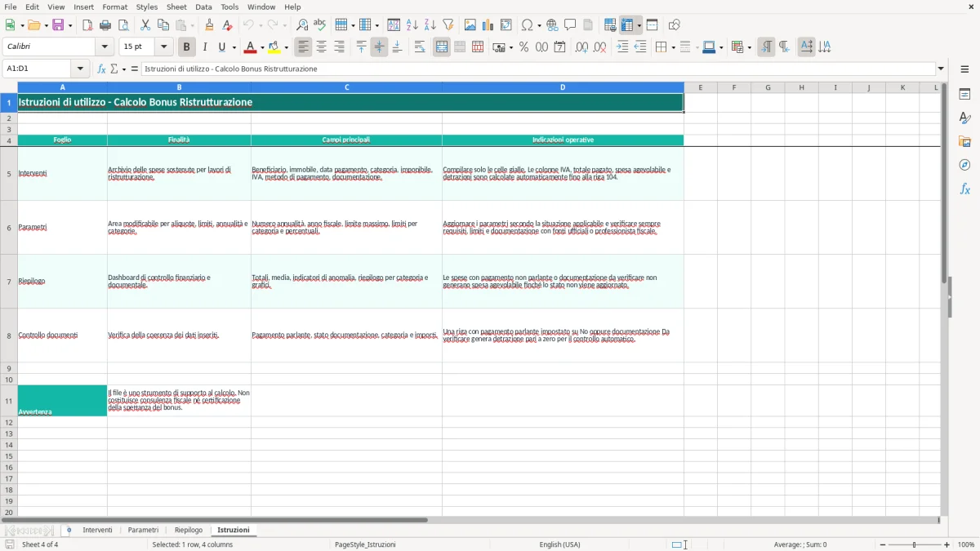Open the Font Size dropdown
Viewport: 980px width, 551px height.
coord(164,47)
